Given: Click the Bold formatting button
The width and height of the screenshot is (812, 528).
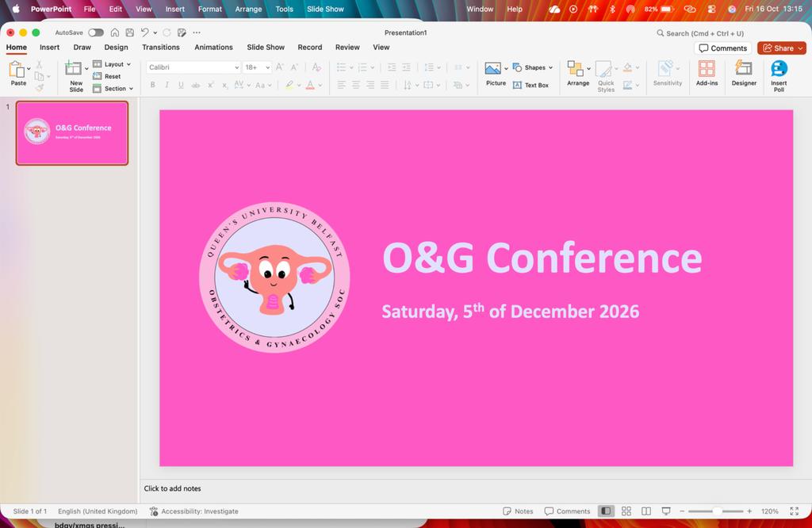Looking at the screenshot, I should point(153,85).
